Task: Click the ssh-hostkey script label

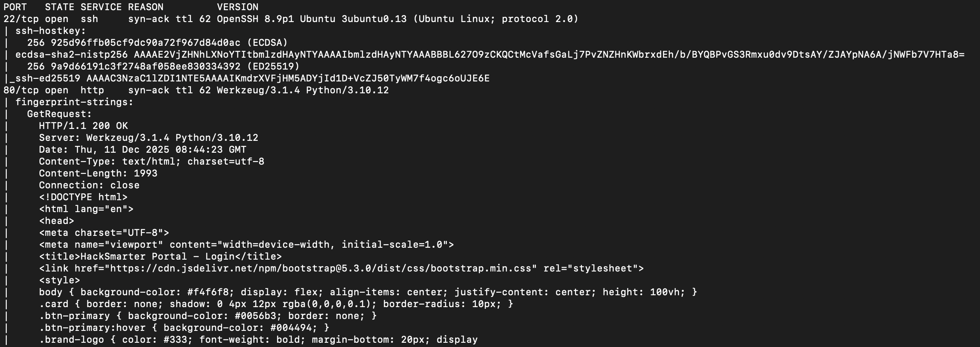Action: click(x=50, y=31)
